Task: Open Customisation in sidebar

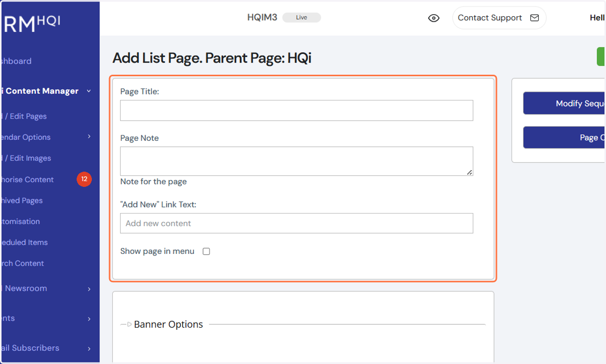Action: [21, 221]
